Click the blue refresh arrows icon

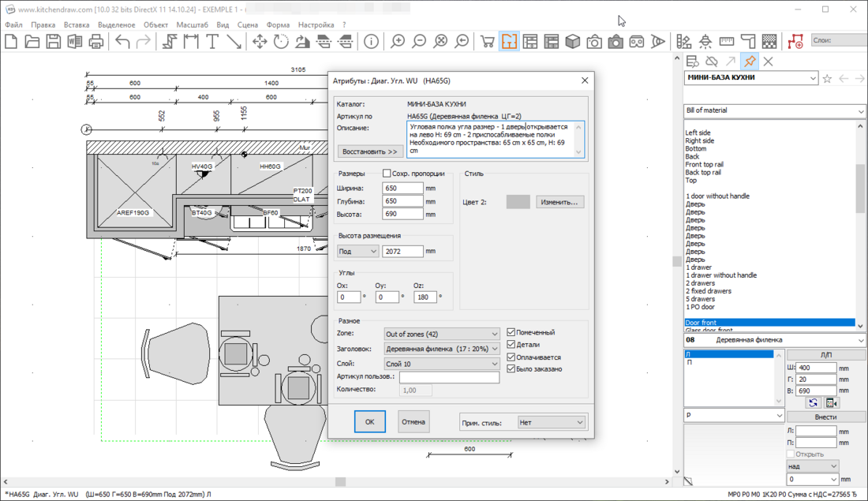(813, 403)
